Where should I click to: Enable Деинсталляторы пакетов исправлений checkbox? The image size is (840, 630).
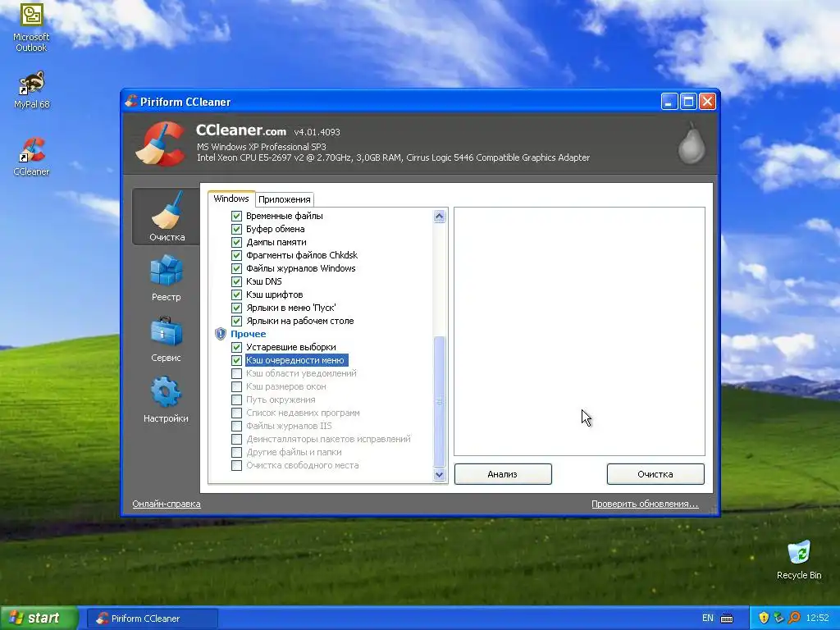tap(236, 439)
